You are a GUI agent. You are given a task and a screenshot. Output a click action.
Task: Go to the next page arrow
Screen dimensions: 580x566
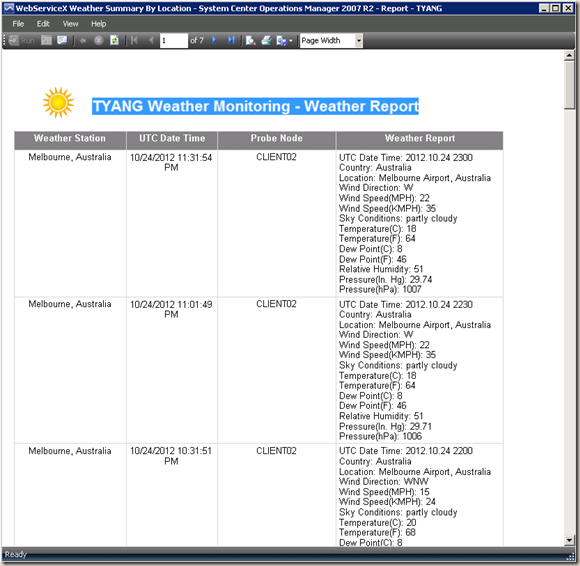[x=214, y=40]
